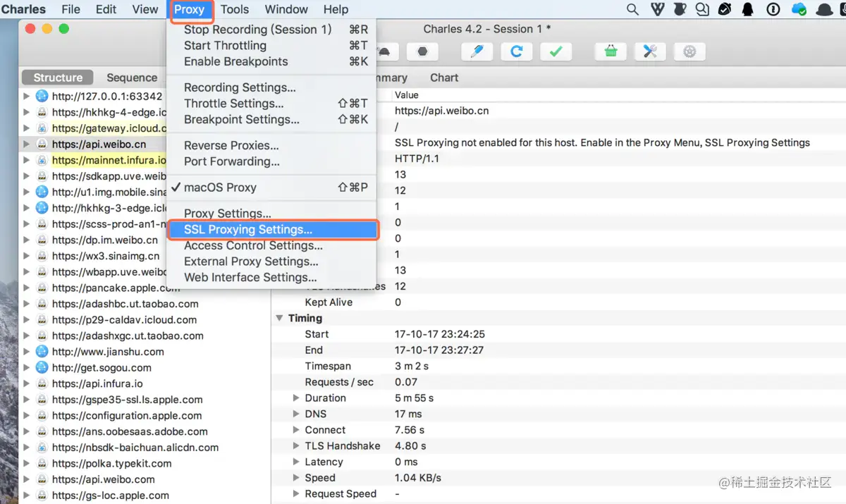Expand the Connect row
The height and width of the screenshot is (504, 846).
297,430
